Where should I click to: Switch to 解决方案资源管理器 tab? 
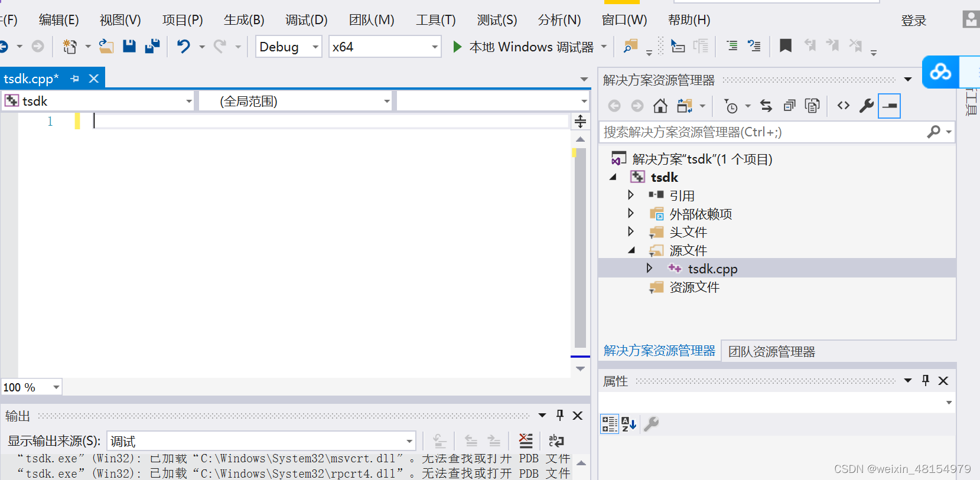(x=659, y=351)
